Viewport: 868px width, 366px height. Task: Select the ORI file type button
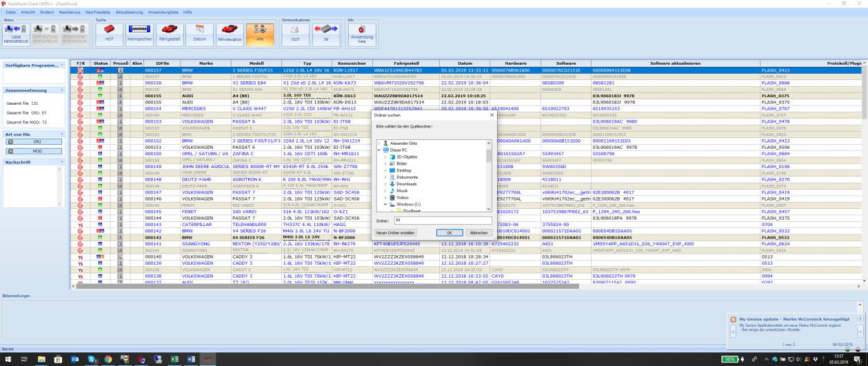pos(33,141)
